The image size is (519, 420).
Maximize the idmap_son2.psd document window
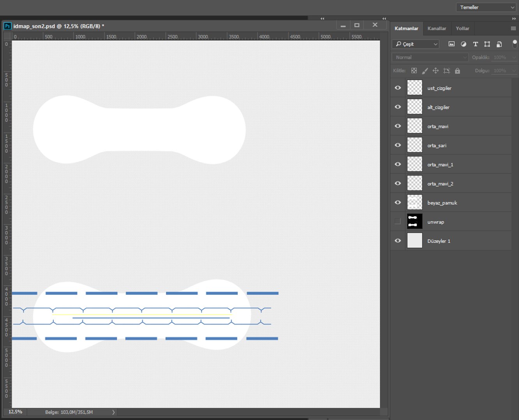coord(357,25)
